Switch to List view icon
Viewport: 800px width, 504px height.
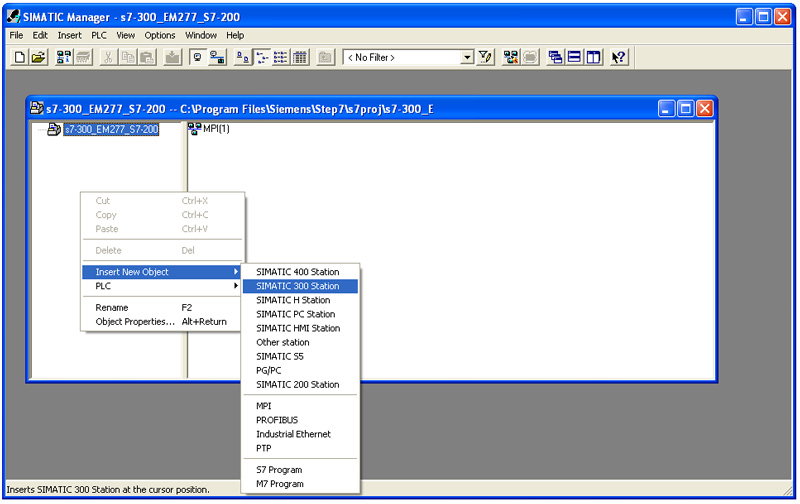click(x=281, y=57)
